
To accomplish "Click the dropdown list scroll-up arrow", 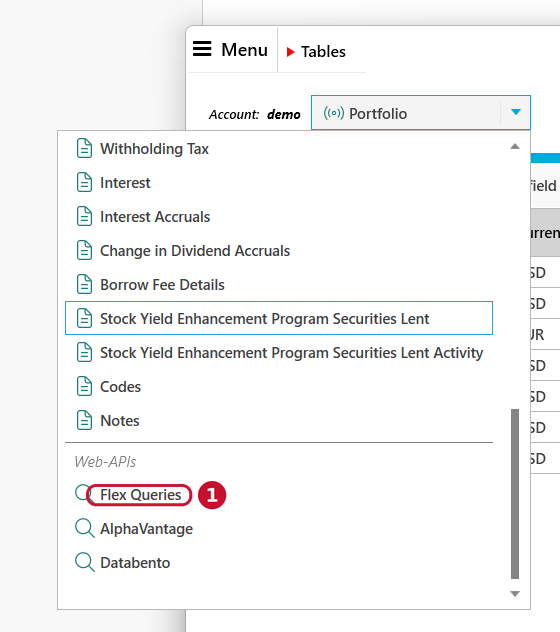I will pos(515,146).
